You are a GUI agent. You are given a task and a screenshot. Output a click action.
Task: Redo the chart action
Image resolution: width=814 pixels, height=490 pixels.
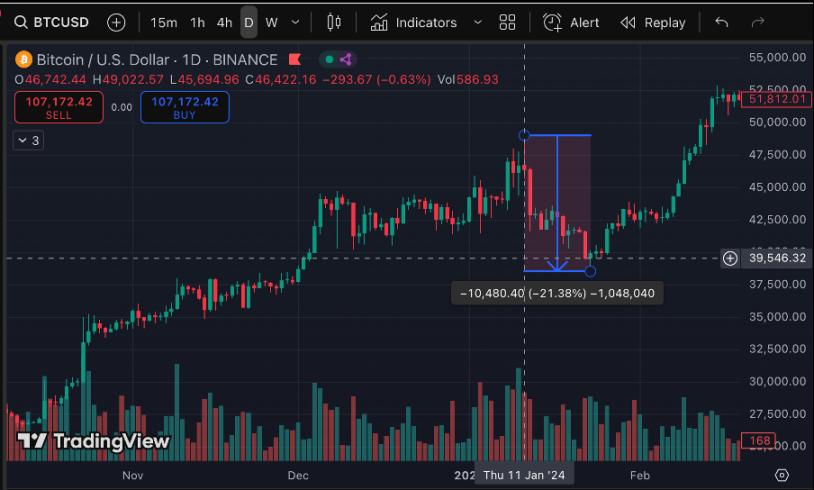757,22
